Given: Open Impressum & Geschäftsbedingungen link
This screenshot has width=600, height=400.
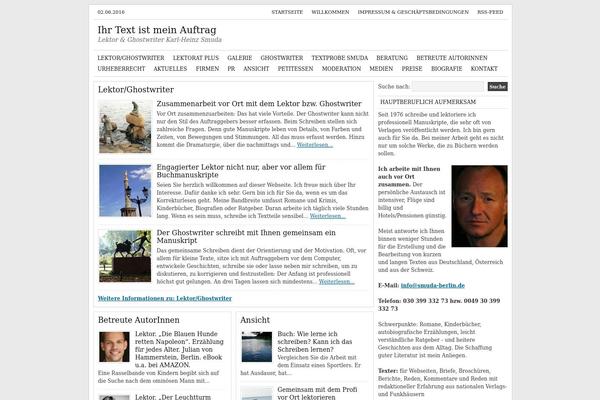Looking at the screenshot, I should 413,12.
